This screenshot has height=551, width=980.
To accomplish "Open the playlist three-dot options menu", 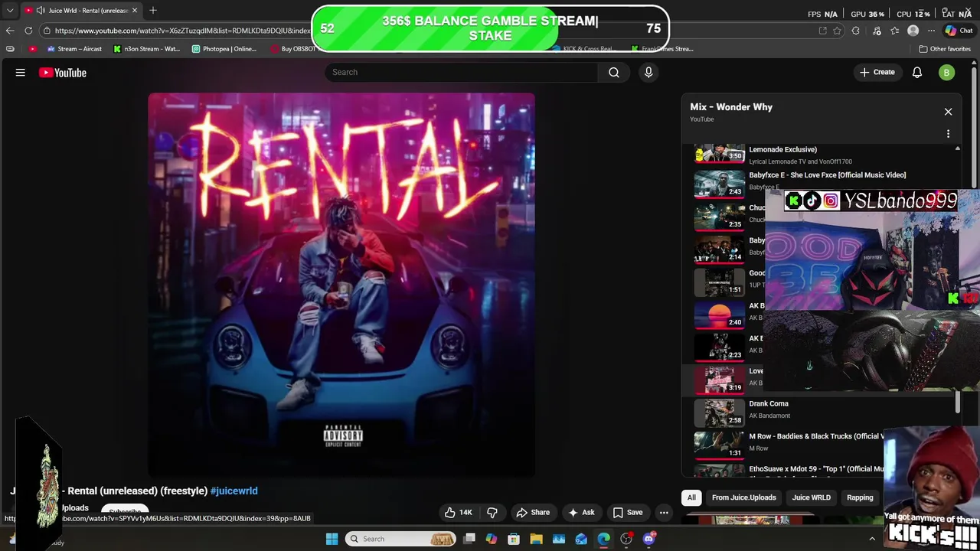I will 948,134.
